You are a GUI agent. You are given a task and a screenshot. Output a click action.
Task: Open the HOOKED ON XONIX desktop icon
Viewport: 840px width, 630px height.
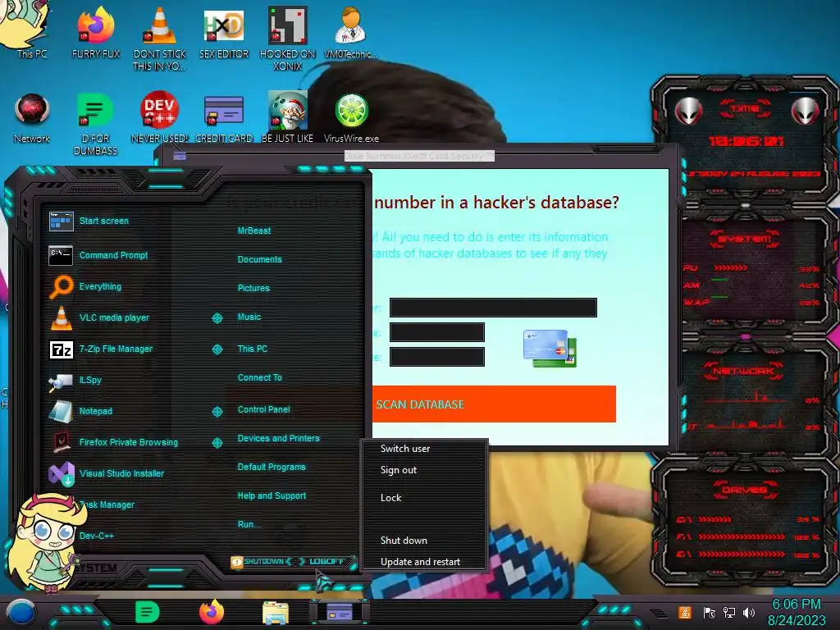(288, 38)
